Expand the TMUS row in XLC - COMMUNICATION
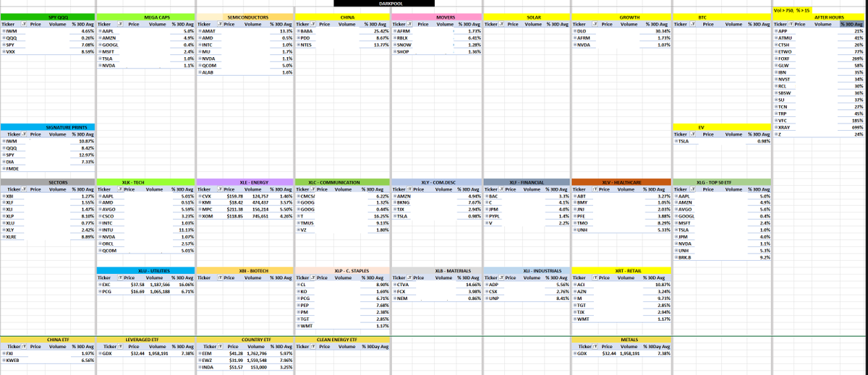The height and width of the screenshot is (375, 868). point(298,223)
